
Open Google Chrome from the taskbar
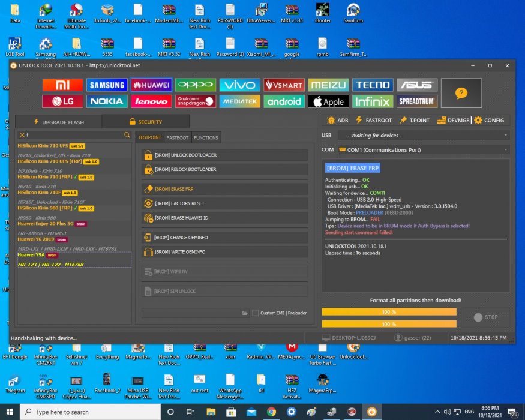pos(271,412)
